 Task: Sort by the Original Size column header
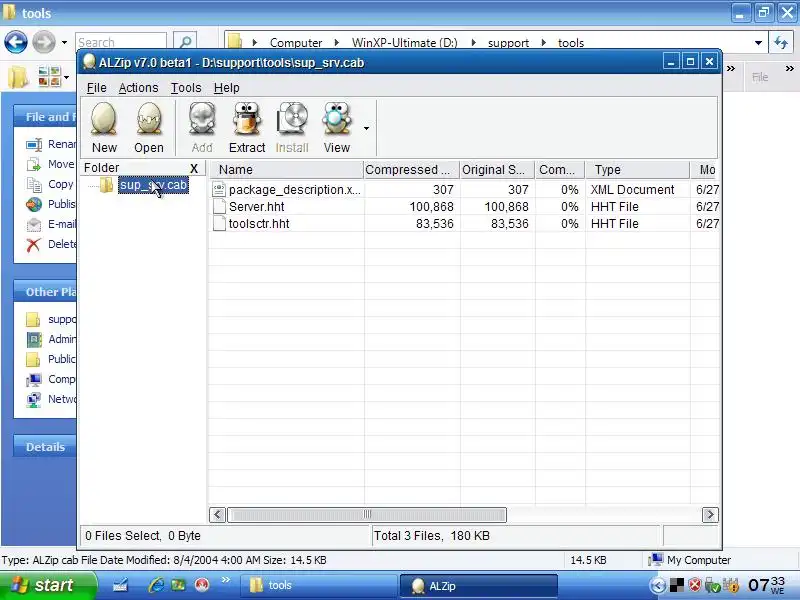pyautogui.click(x=497, y=169)
